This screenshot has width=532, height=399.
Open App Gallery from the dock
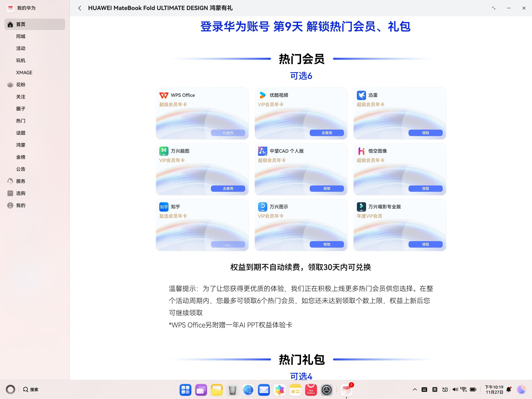[311, 390]
